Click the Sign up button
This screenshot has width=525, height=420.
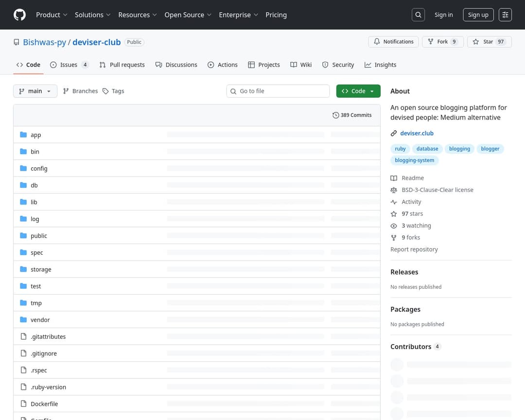[478, 15]
